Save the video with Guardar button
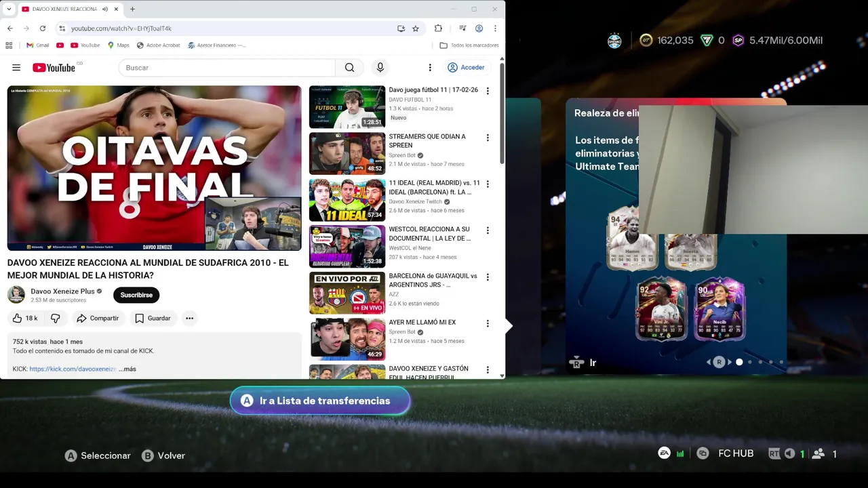Image resolution: width=868 pixels, height=488 pixels. click(153, 318)
